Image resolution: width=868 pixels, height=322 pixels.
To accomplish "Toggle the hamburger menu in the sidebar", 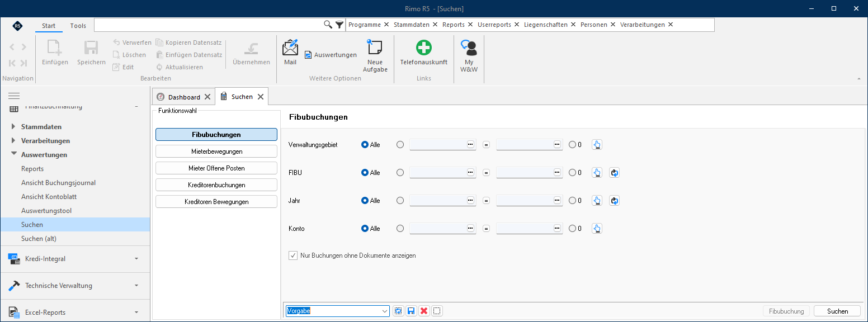I will 14,96.
